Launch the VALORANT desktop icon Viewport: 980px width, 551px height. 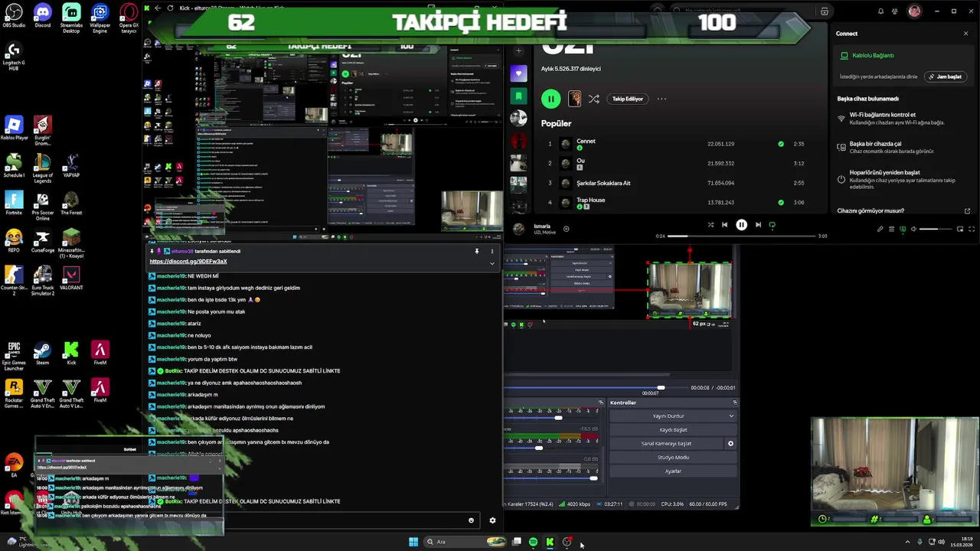point(71,278)
